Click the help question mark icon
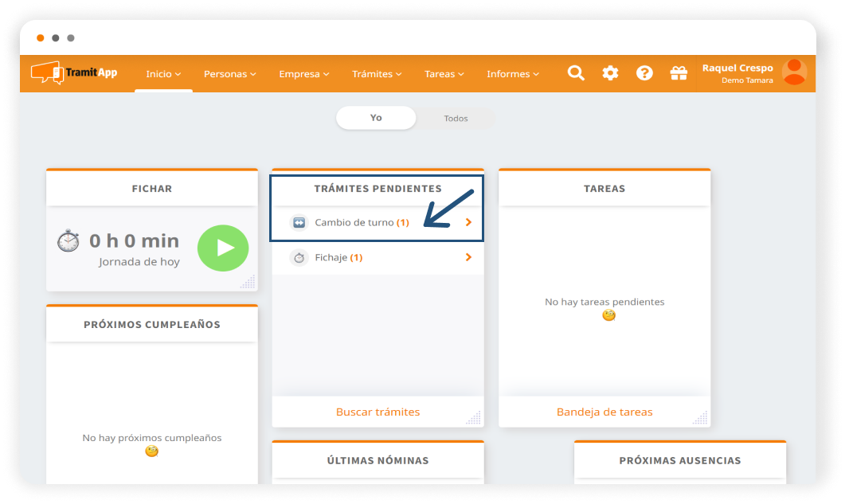Image resolution: width=845 pixels, height=504 pixels. 644,73
